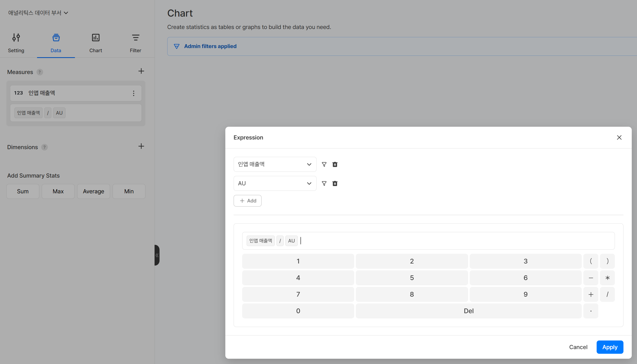Insert the division operator from keypad
Screen dimensions: 637x364
[x=607, y=294]
